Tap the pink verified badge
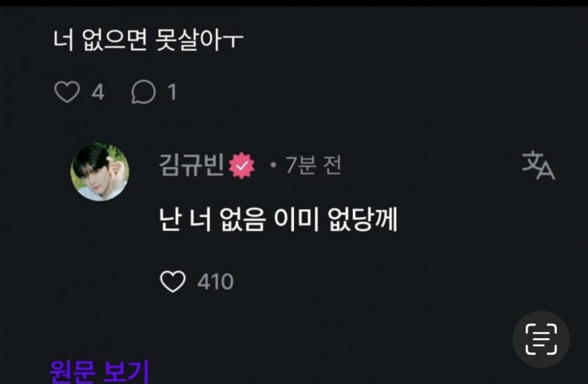 (242, 165)
